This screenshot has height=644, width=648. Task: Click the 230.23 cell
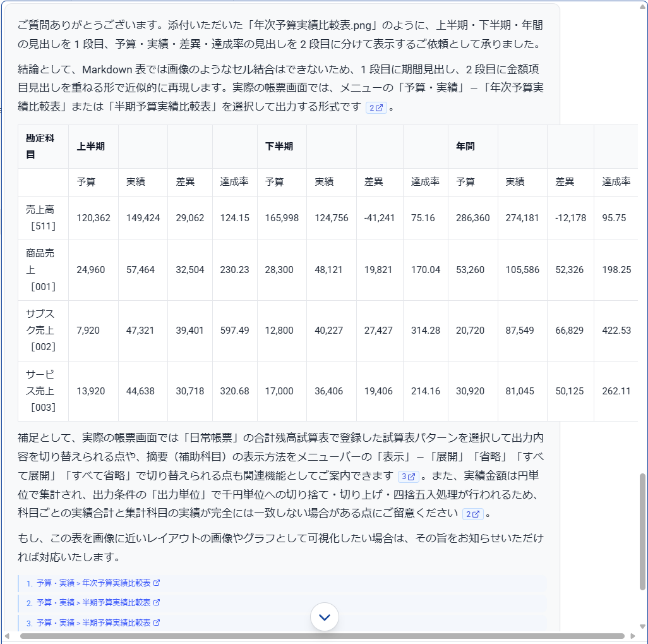(x=235, y=270)
